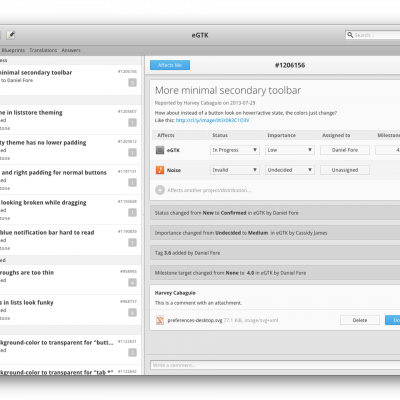Click the preferences-desktop.svg file name

(x=195, y=320)
